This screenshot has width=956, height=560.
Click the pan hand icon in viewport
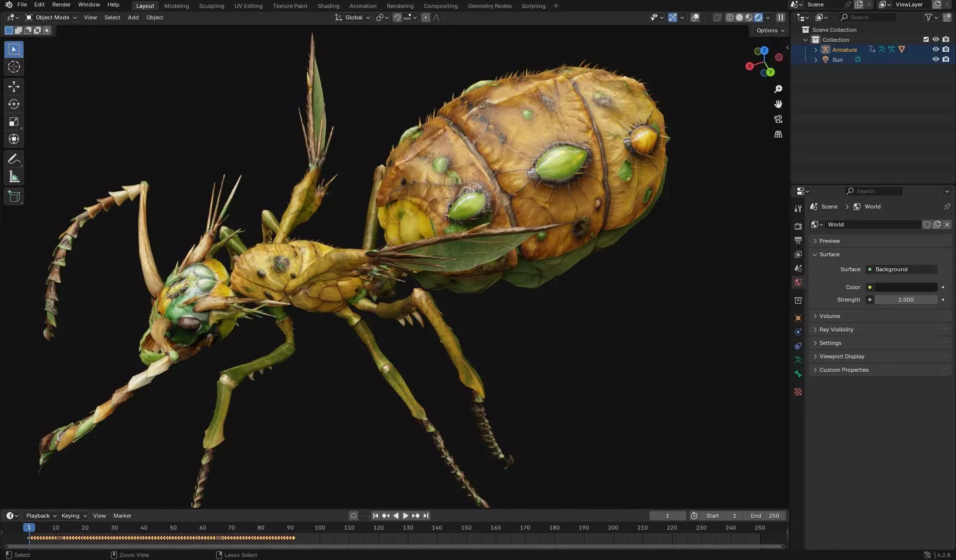[778, 104]
